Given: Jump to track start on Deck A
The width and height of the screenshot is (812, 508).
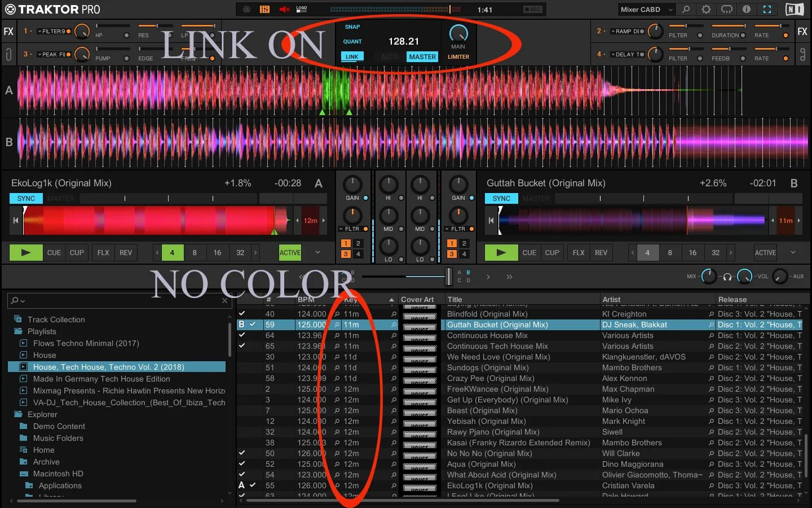Looking at the screenshot, I should (x=16, y=220).
